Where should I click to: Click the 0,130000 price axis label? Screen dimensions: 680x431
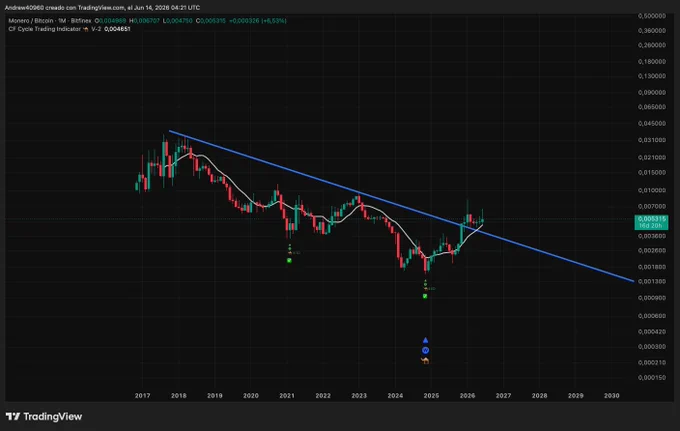coord(652,76)
